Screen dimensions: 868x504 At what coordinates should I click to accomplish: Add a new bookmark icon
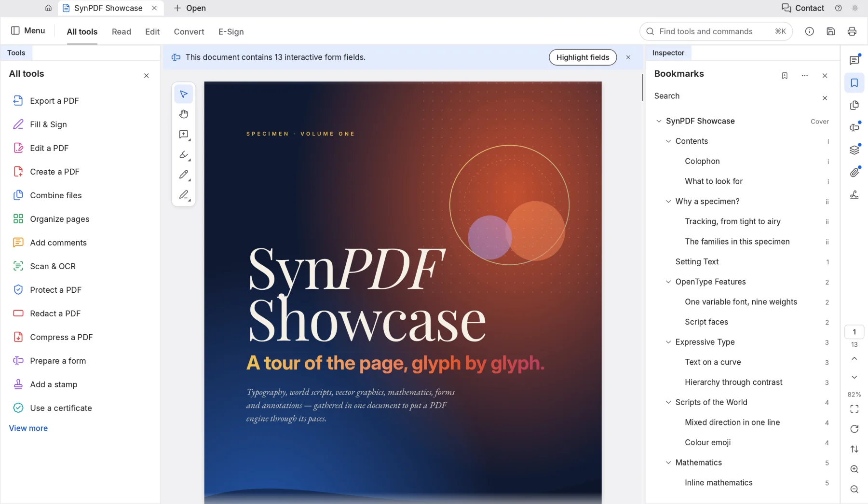(x=785, y=76)
